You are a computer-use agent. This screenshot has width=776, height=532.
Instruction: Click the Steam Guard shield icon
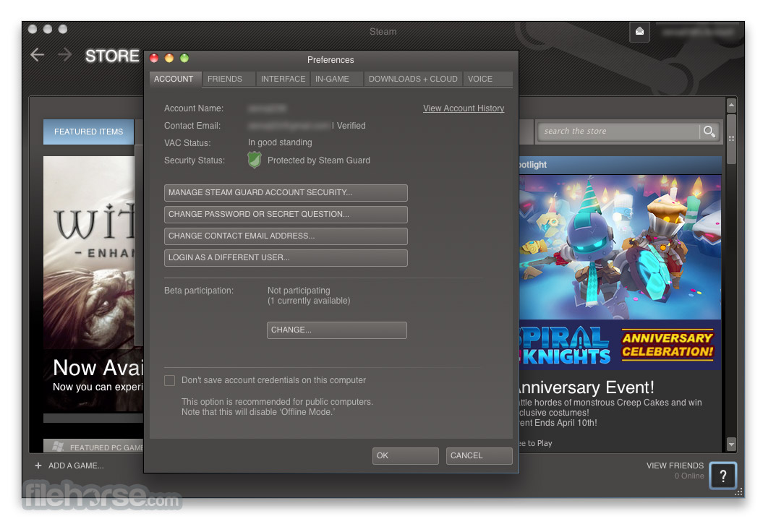coord(255,160)
